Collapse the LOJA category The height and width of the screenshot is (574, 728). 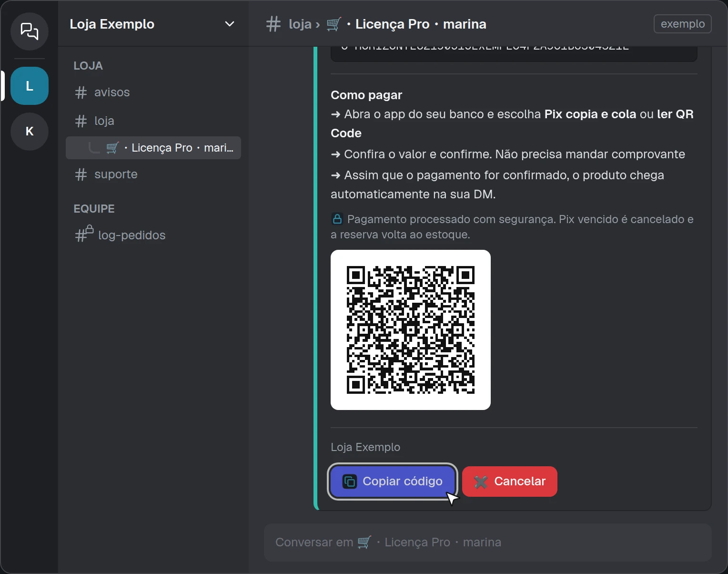[x=88, y=66]
